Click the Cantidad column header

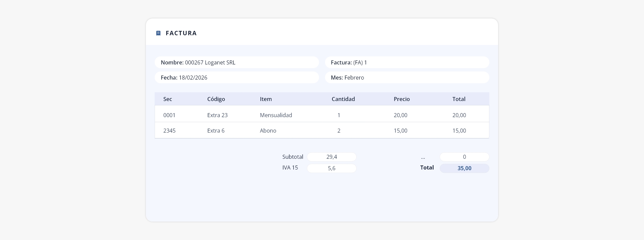(x=343, y=99)
